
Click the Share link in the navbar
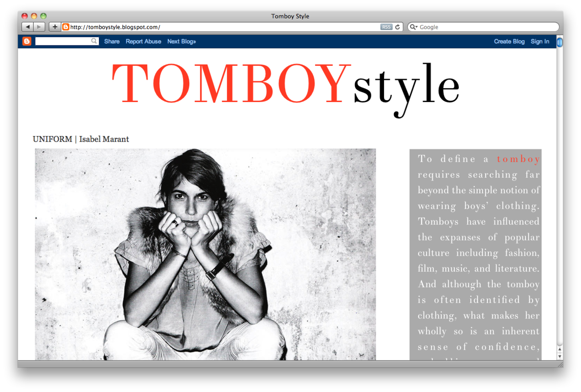112,41
